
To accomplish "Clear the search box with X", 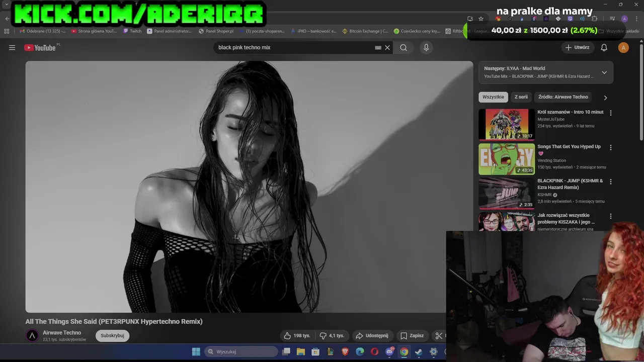I will (387, 48).
